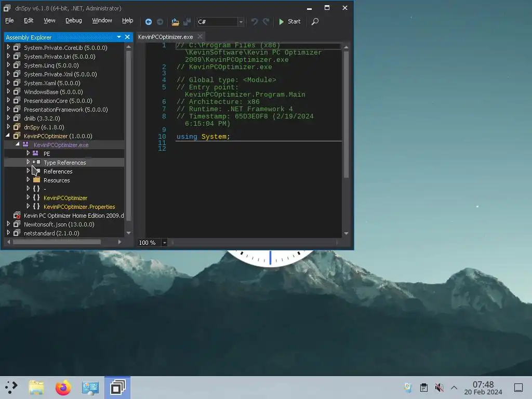Image resolution: width=532 pixels, height=399 pixels.
Task: Open the clipboard tray icon
Action: pos(424,388)
